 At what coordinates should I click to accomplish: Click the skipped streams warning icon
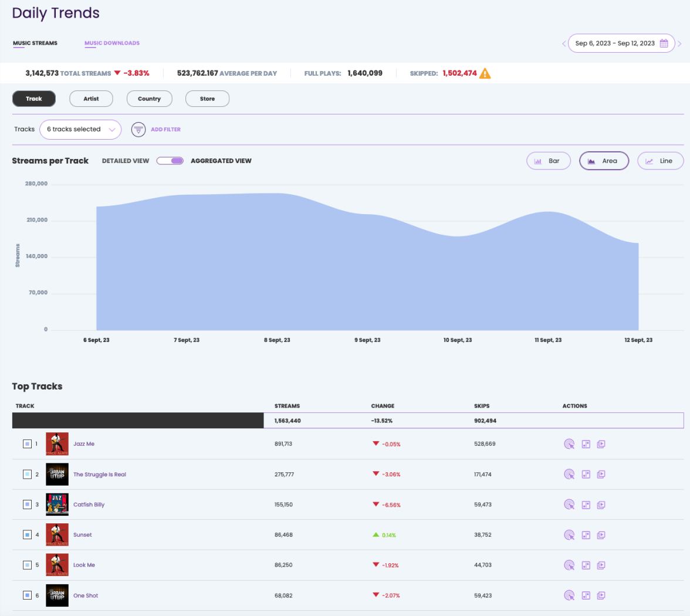pos(484,73)
